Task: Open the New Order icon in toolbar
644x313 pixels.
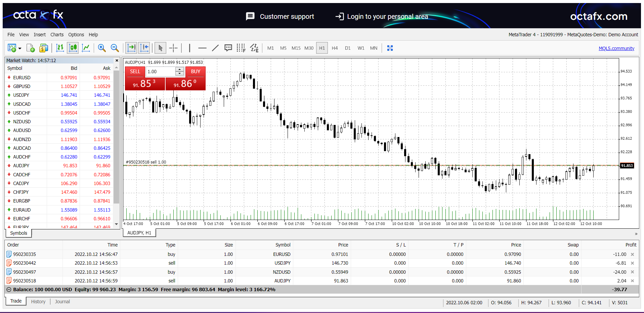Action: click(x=31, y=48)
